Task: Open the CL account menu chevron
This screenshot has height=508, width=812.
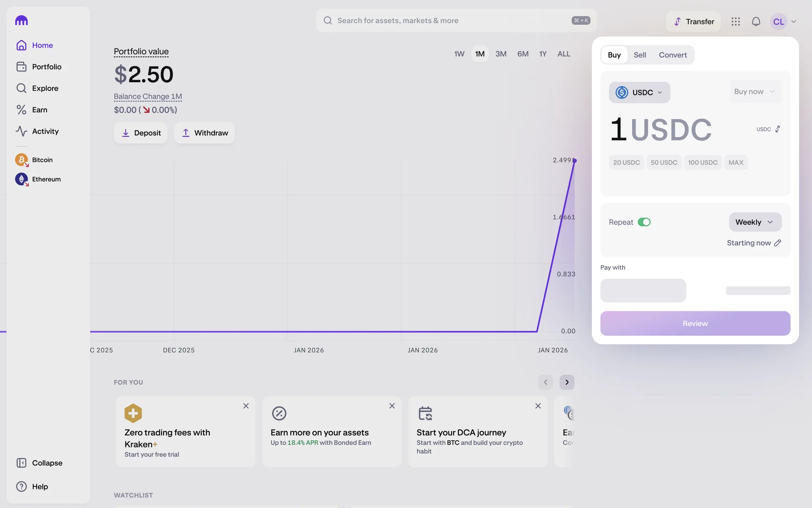Action: (x=793, y=22)
